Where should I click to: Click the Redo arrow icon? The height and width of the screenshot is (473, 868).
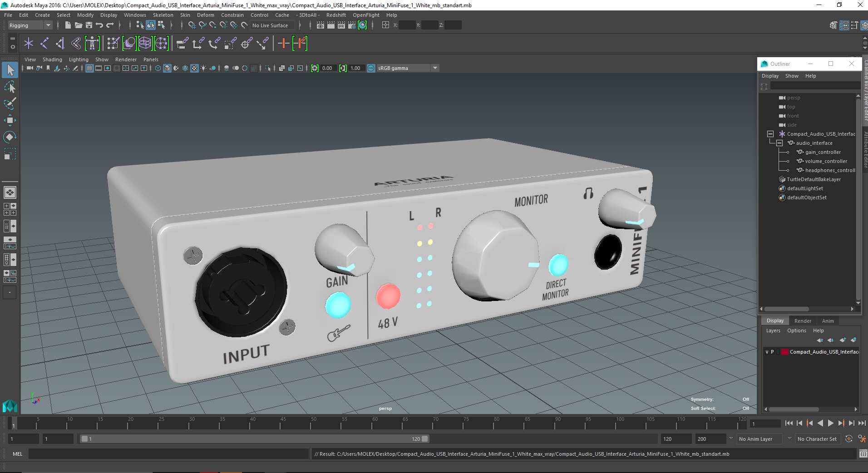110,25
